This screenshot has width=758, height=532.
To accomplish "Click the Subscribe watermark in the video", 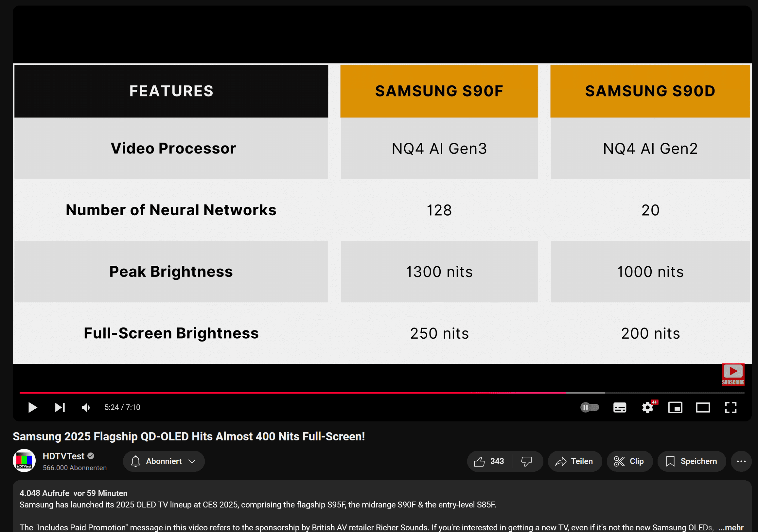I will 733,375.
